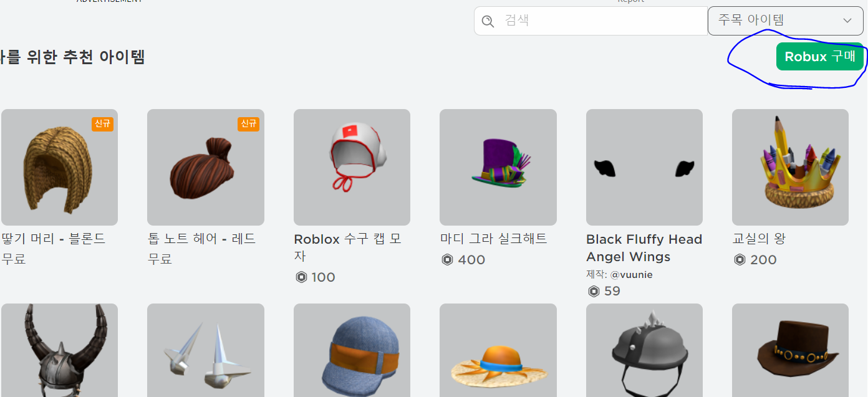Viewport: 868px width, 397px height.
Task: Open the 교실의 왕 crown thumbnail
Action: [x=790, y=167]
